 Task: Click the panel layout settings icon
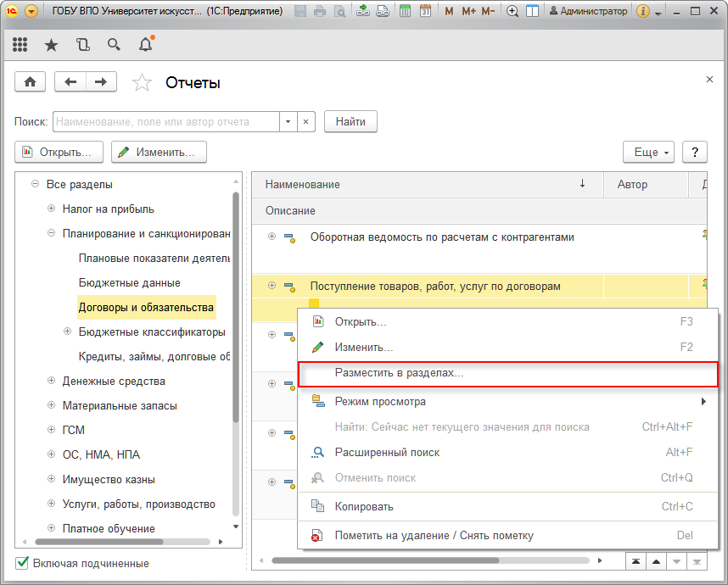pos(532,11)
